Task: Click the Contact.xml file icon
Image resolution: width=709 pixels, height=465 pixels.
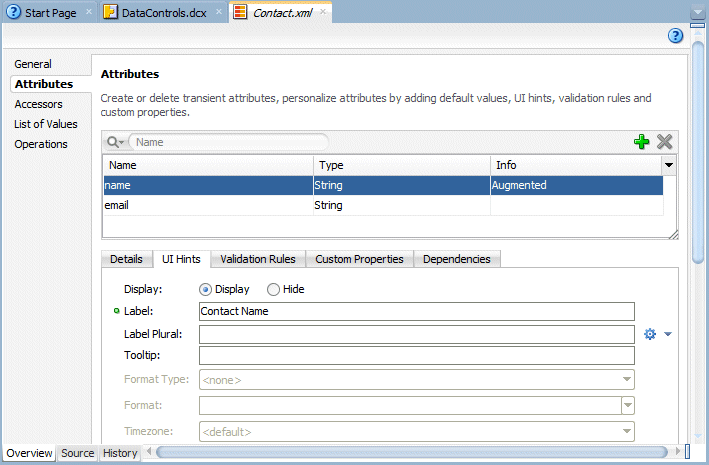Action: (240, 12)
